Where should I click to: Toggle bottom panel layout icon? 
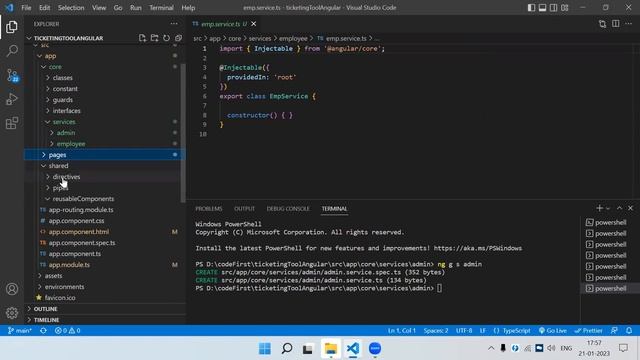pyautogui.click(x=542, y=8)
